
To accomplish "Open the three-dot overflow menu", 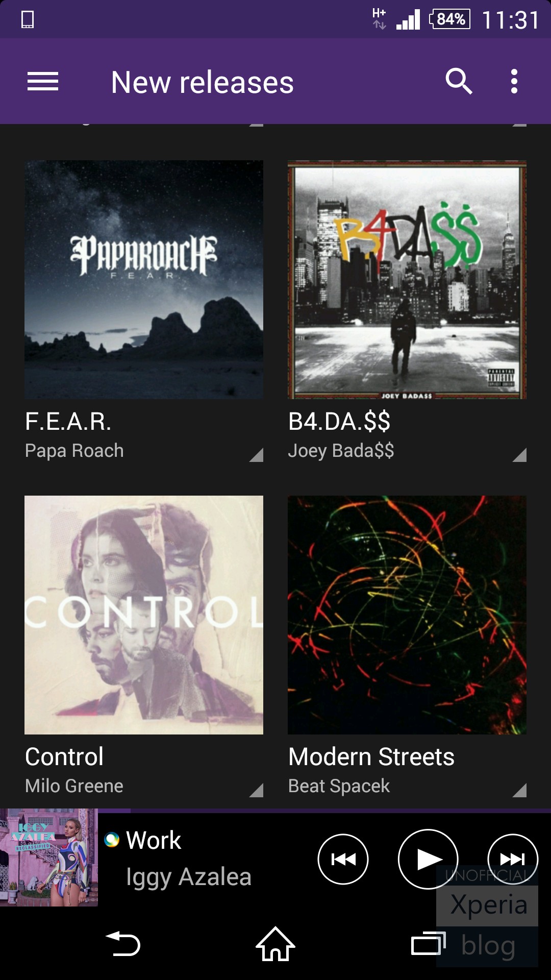I will pyautogui.click(x=514, y=82).
